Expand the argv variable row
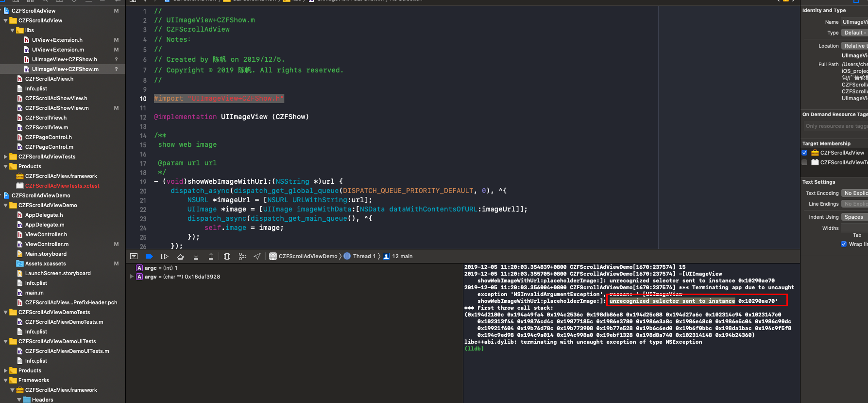Image resolution: width=868 pixels, height=403 pixels. [132, 277]
